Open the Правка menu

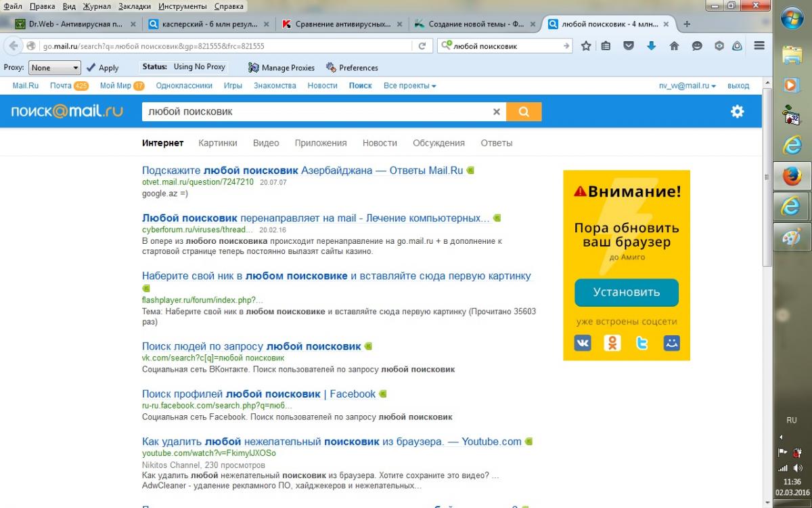(43, 6)
